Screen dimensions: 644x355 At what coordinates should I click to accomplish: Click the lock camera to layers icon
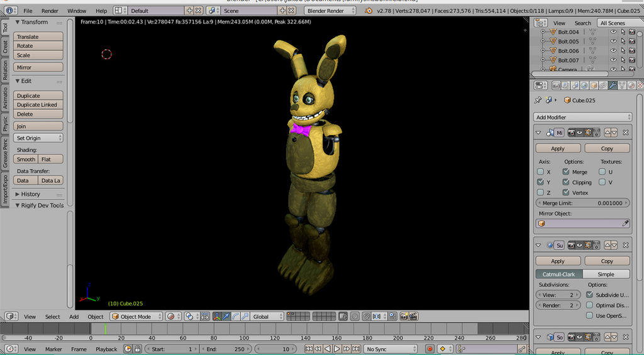coord(343,317)
